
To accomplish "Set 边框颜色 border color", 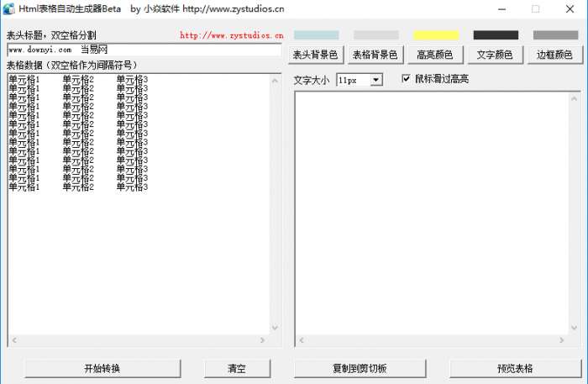I will pyautogui.click(x=554, y=55).
